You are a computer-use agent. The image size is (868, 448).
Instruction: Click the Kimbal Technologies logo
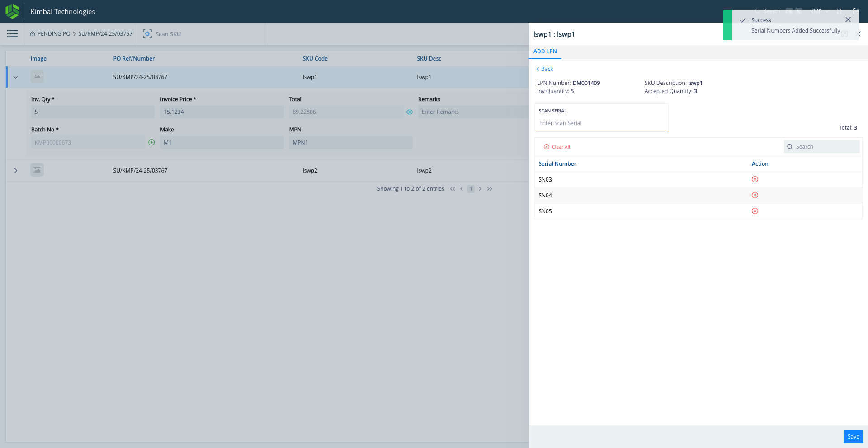coord(12,11)
